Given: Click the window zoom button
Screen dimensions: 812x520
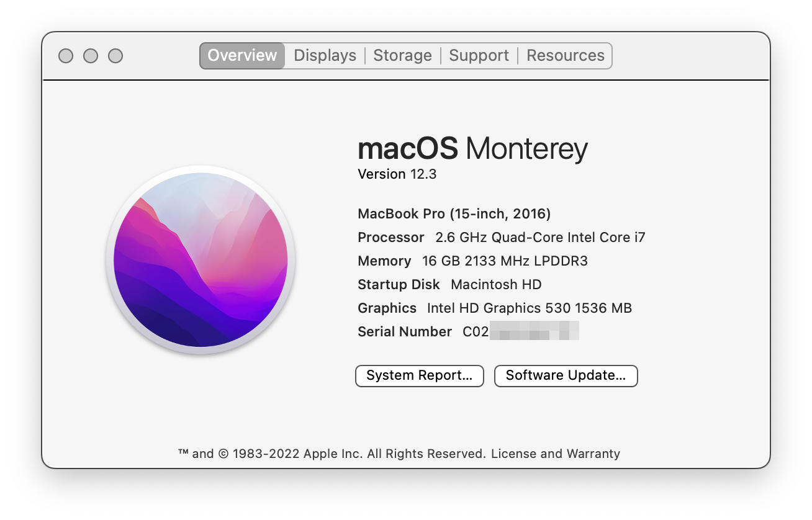Looking at the screenshot, I should [115, 56].
